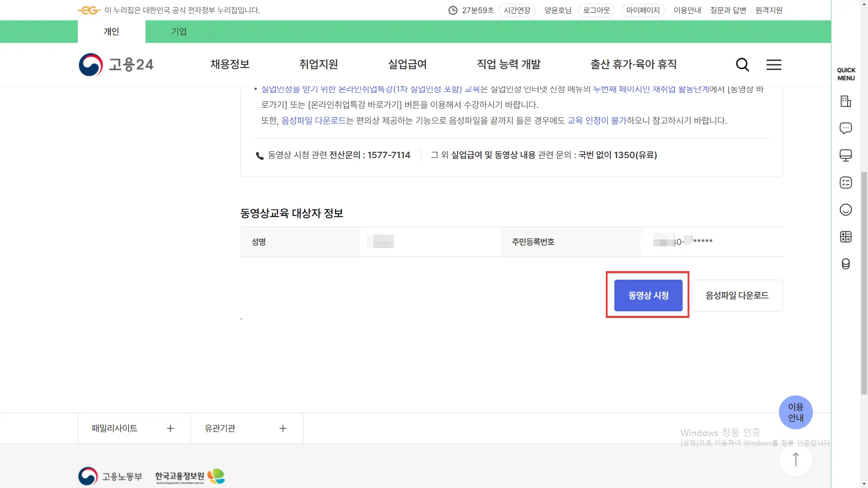Open the 실업급여 menu
This screenshot has width=868, height=488.
pyautogui.click(x=407, y=64)
